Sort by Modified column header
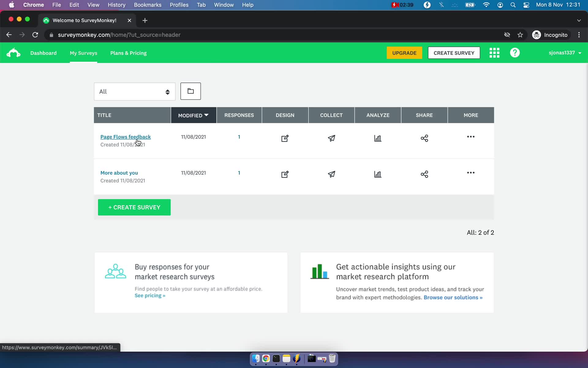The image size is (588, 368). point(194,115)
